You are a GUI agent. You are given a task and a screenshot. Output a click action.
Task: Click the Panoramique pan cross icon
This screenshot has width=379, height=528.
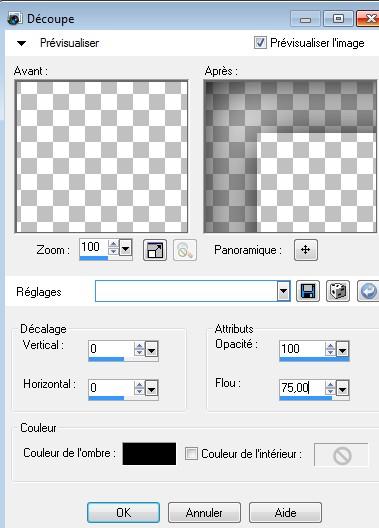306,250
